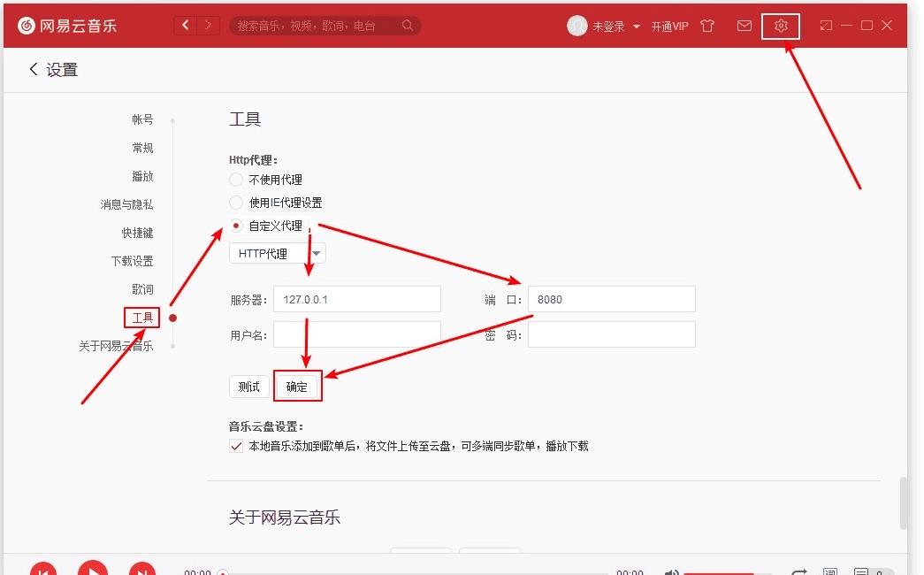
Task: Toggle the cloud disk upload checkbox
Action: click(x=236, y=446)
